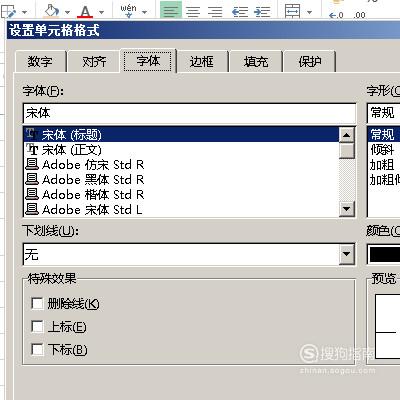Open border style dropdown arrow

click(x=24, y=12)
